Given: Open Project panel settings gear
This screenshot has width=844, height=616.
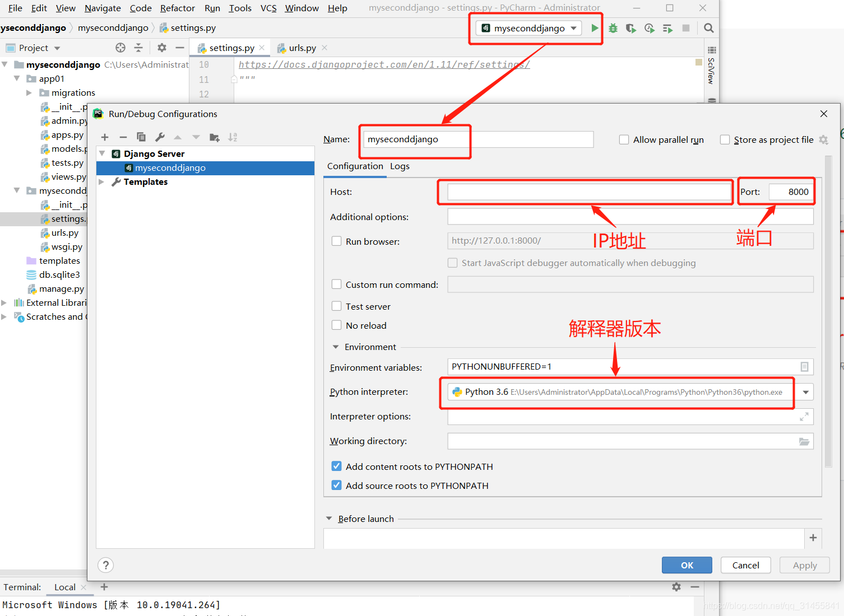Looking at the screenshot, I should coord(162,48).
